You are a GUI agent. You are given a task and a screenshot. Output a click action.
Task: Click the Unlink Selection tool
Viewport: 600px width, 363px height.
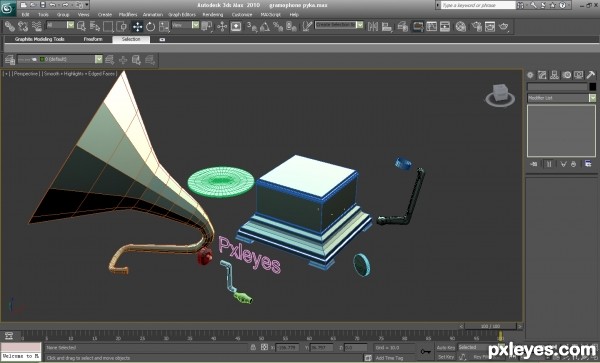[23, 26]
